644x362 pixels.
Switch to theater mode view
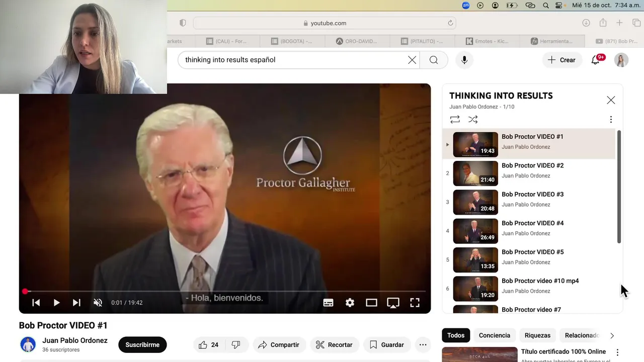point(371,303)
